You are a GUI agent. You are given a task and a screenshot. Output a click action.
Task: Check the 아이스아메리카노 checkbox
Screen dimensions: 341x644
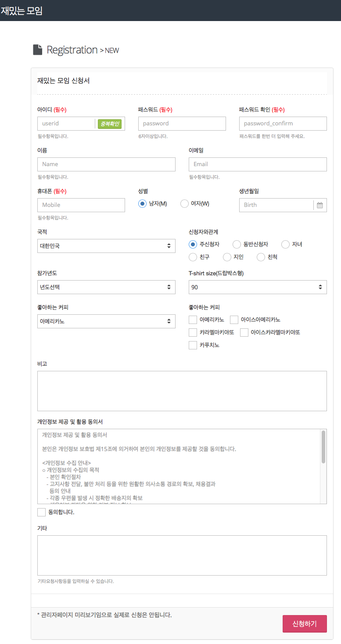tap(234, 320)
